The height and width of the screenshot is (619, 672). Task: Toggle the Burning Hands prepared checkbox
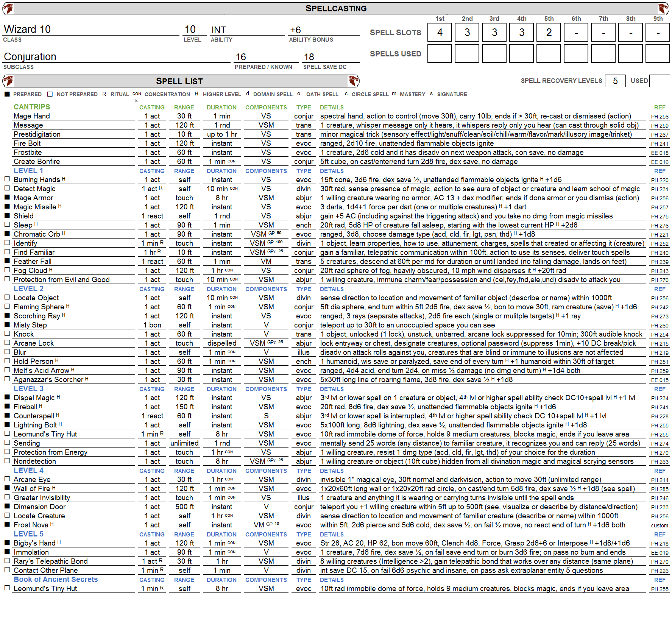[7, 179]
